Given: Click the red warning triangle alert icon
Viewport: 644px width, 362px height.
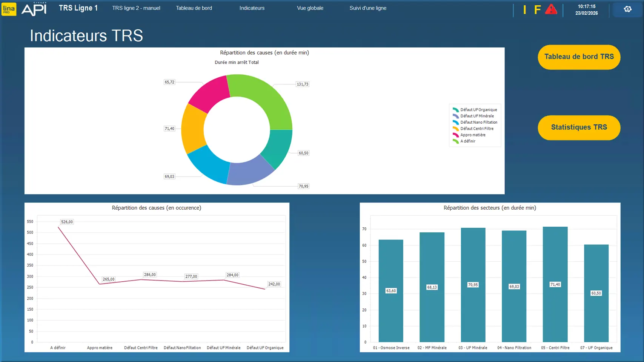Looking at the screenshot, I should coord(551,9).
